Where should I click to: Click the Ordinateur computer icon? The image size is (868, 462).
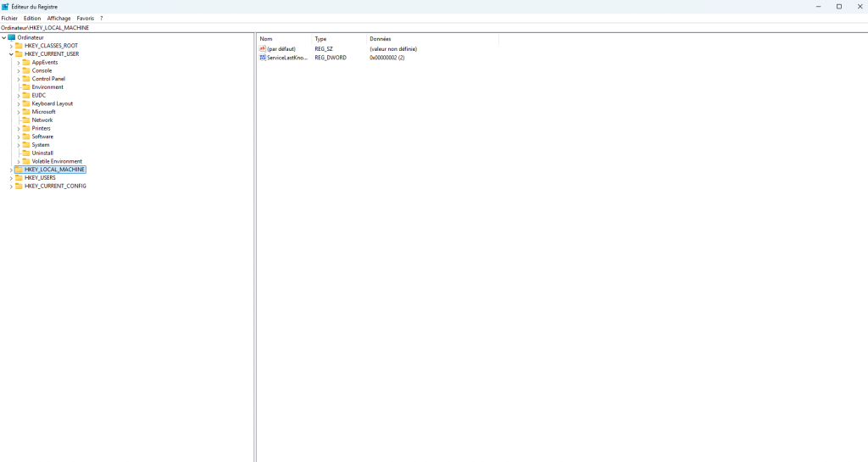point(12,37)
